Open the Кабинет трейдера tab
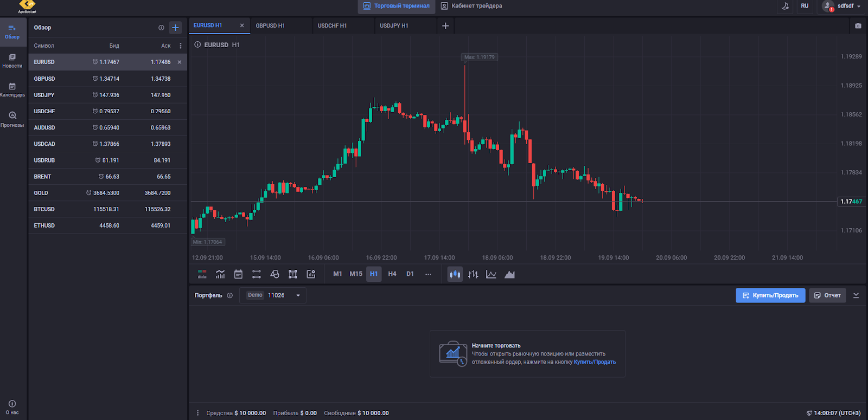Screen dimensions: 868x420 click(471, 6)
